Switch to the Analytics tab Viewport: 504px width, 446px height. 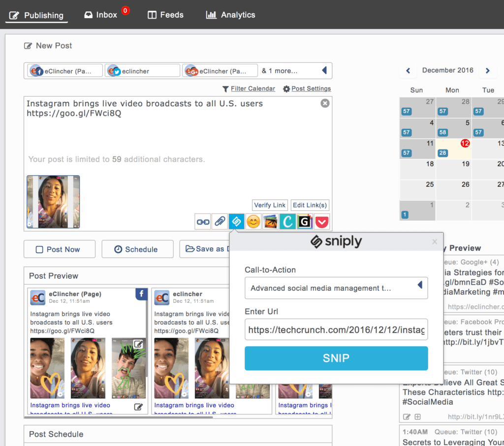coord(231,15)
